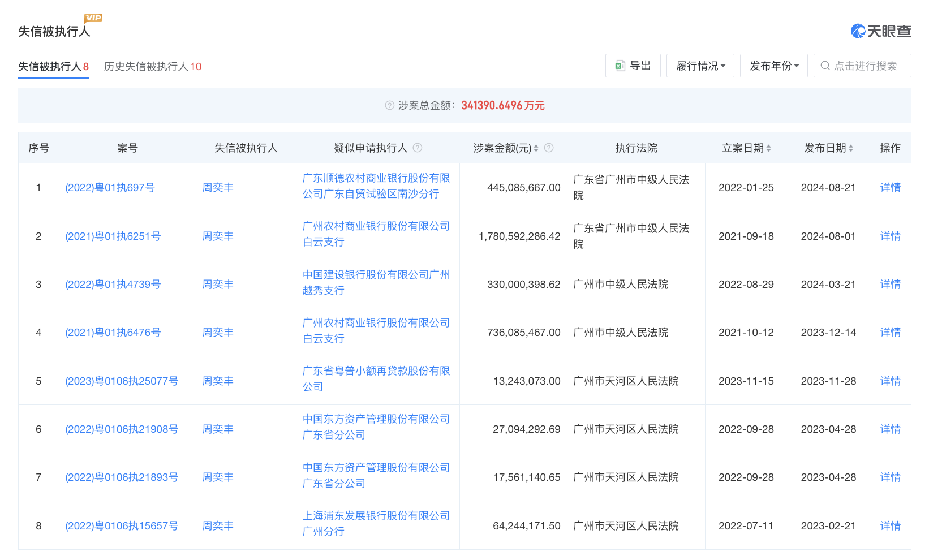View 详情 for the last row 粤0106执15657号
This screenshot has width=929, height=560.
[890, 525]
